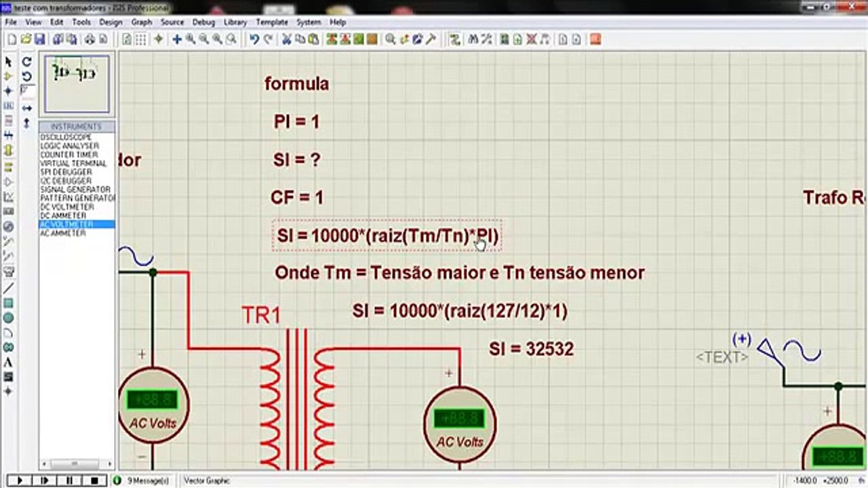Cut selection with scissors icon
The width and height of the screenshot is (868, 488).
(287, 39)
